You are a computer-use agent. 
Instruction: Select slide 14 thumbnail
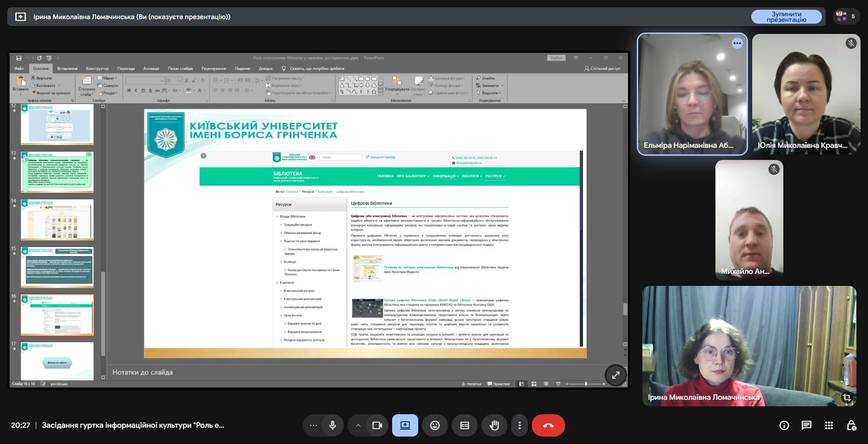click(57, 219)
